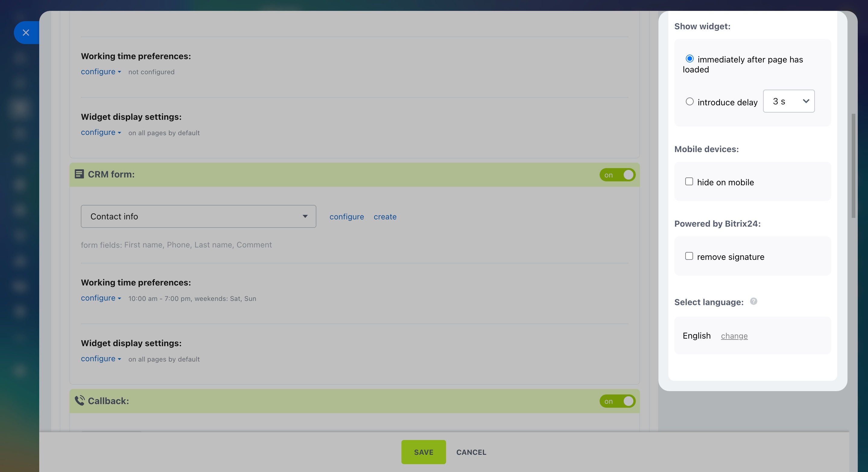Expand configure under the 'not configured' working time preferences
The image size is (868, 472).
101,72
